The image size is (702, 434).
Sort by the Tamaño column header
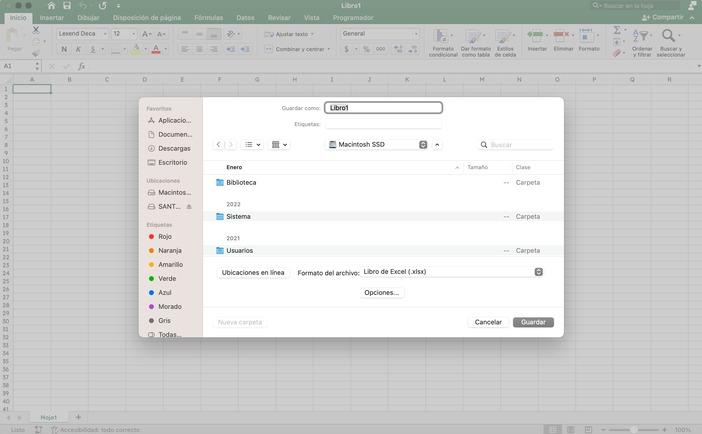(x=478, y=167)
